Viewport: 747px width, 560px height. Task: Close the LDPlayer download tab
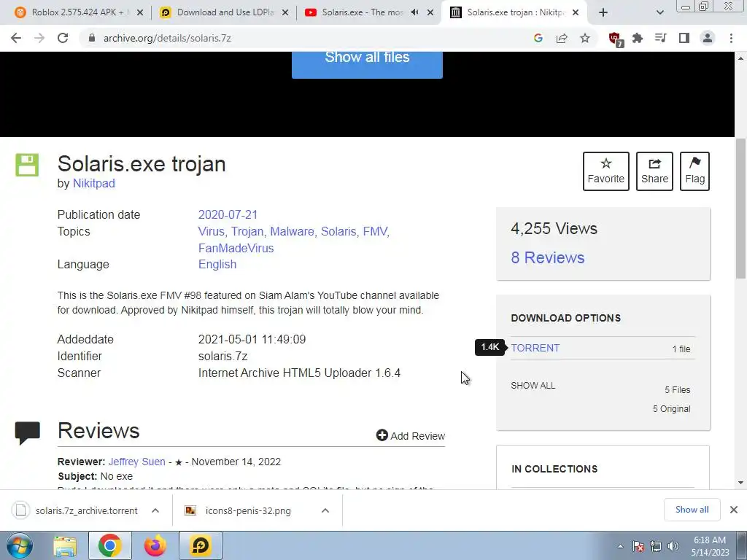[x=285, y=13]
